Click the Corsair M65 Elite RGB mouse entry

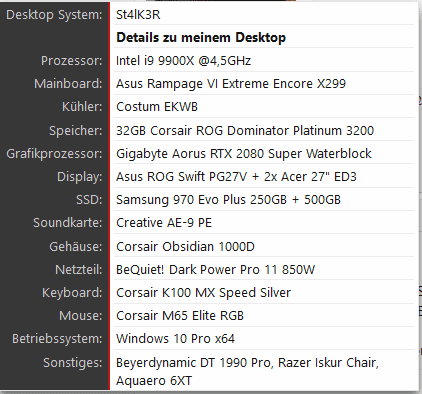[180, 316]
